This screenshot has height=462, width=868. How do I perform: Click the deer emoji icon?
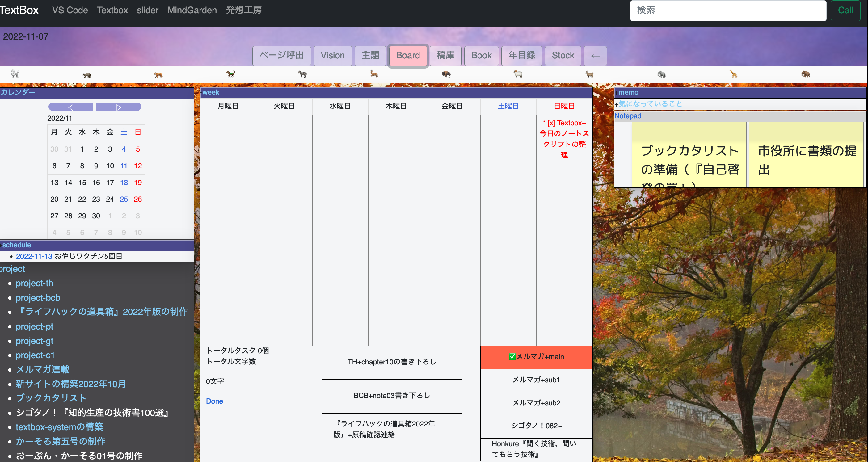[374, 74]
